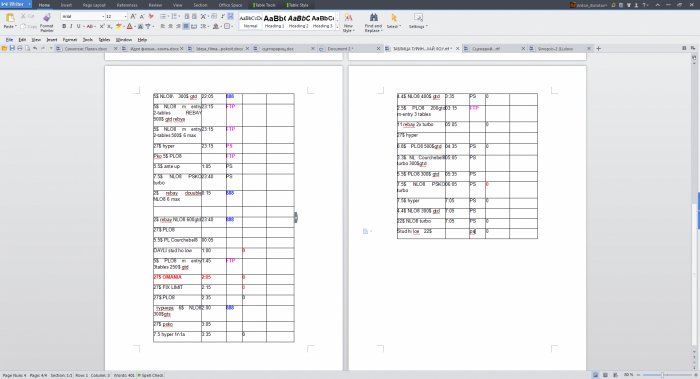This screenshot has width=700, height=379.
Task: Apply the Heading 1 style
Action: (x=275, y=21)
